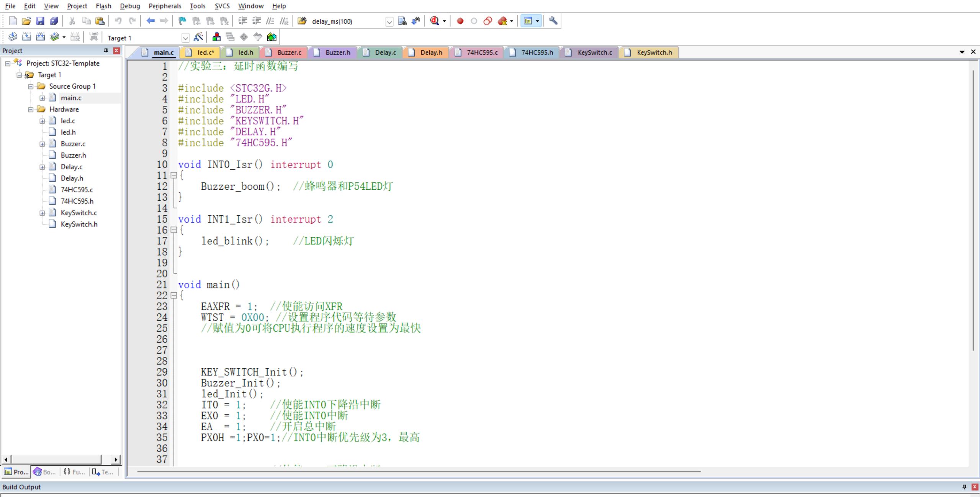Open the Peripherals menu

[165, 6]
